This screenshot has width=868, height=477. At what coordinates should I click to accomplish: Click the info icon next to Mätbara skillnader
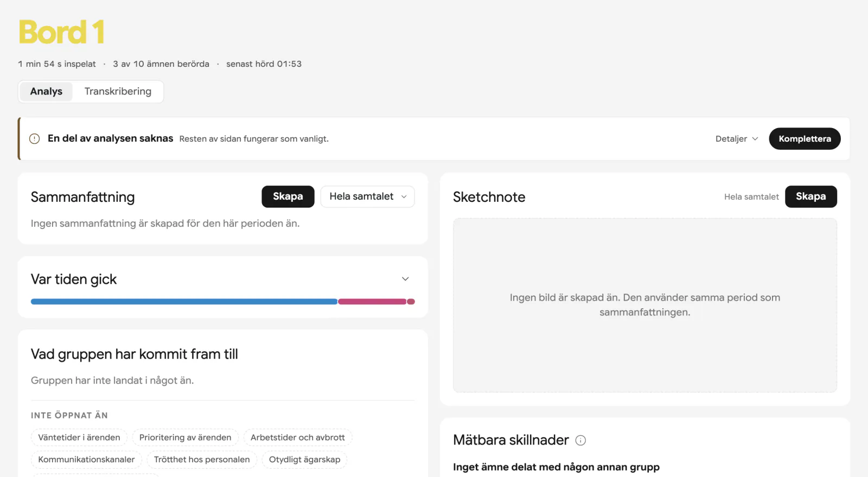580,440
